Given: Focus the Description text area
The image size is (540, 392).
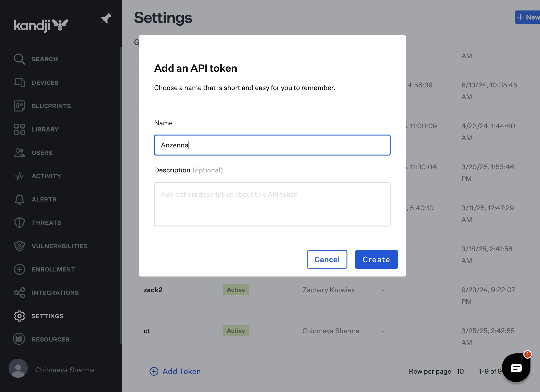Looking at the screenshot, I should click(272, 204).
